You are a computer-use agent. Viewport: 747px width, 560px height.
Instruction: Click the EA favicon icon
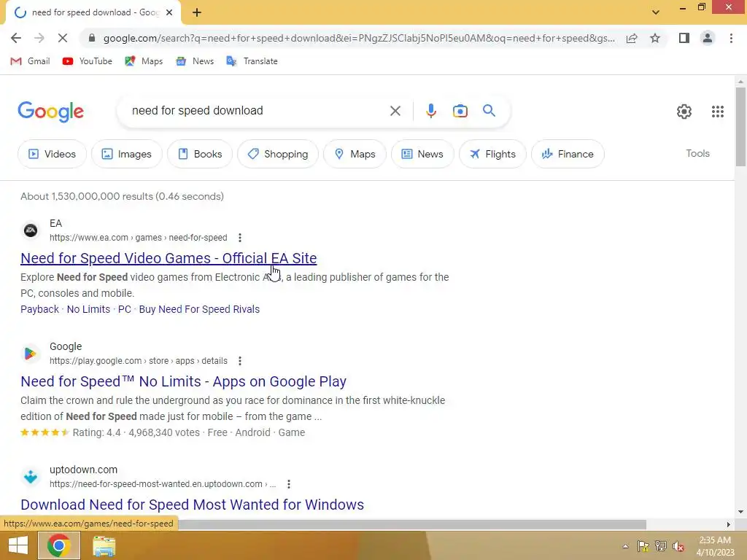[31, 230]
